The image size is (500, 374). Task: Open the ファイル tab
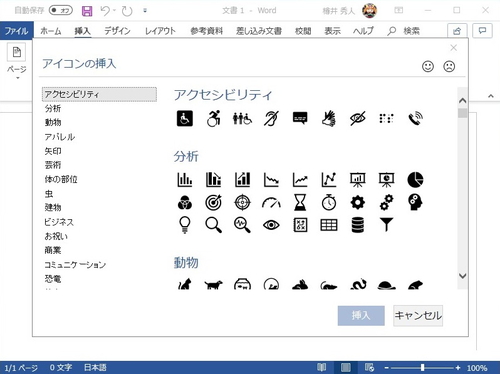coord(16,31)
